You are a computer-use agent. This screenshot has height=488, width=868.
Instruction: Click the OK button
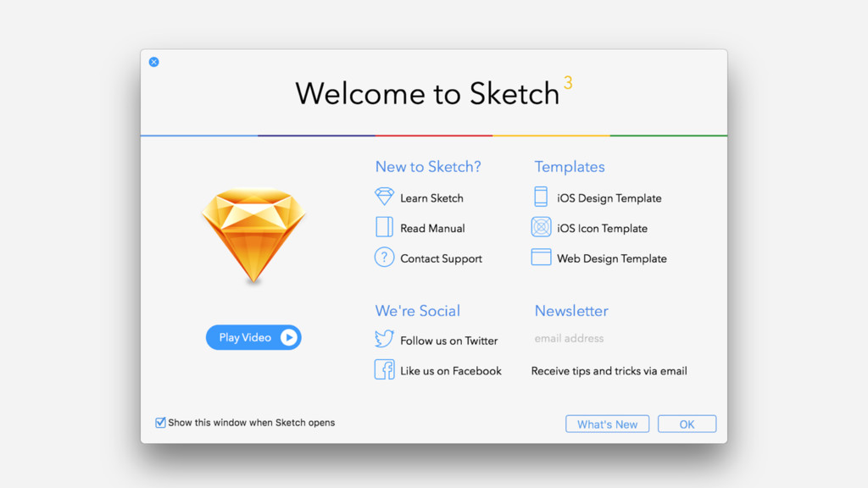(x=687, y=424)
